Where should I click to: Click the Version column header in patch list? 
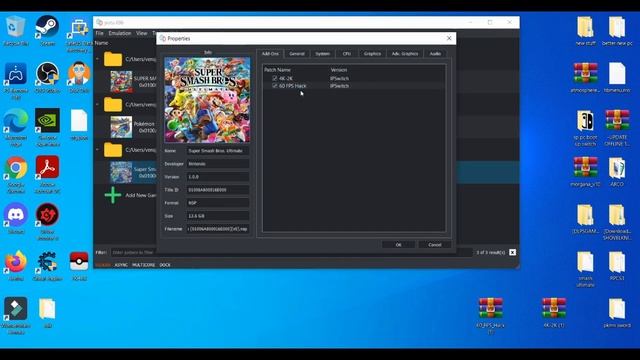click(339, 70)
